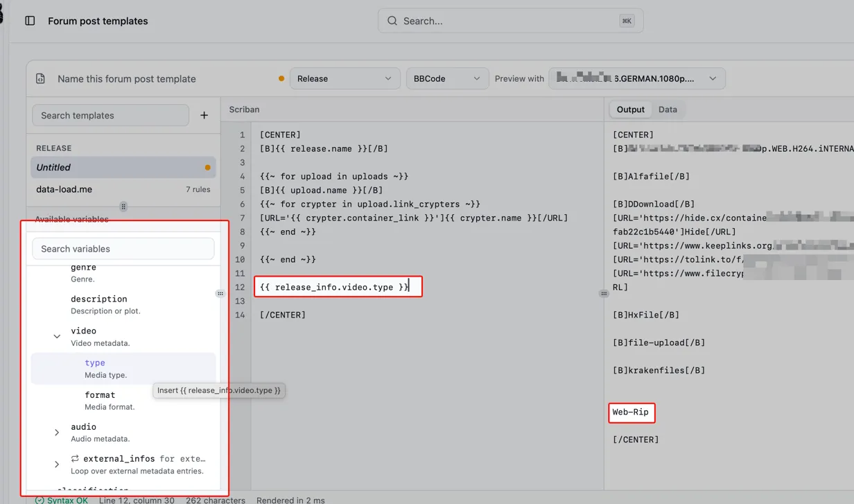Click the RELEASE section header

point(54,148)
